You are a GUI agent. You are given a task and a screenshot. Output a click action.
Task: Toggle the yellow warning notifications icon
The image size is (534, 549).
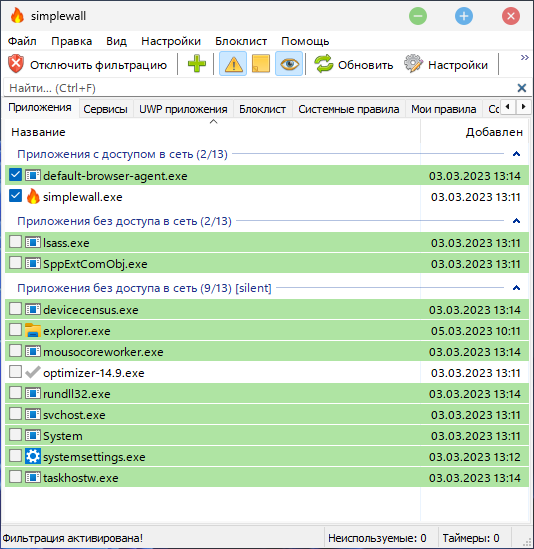pos(233,64)
